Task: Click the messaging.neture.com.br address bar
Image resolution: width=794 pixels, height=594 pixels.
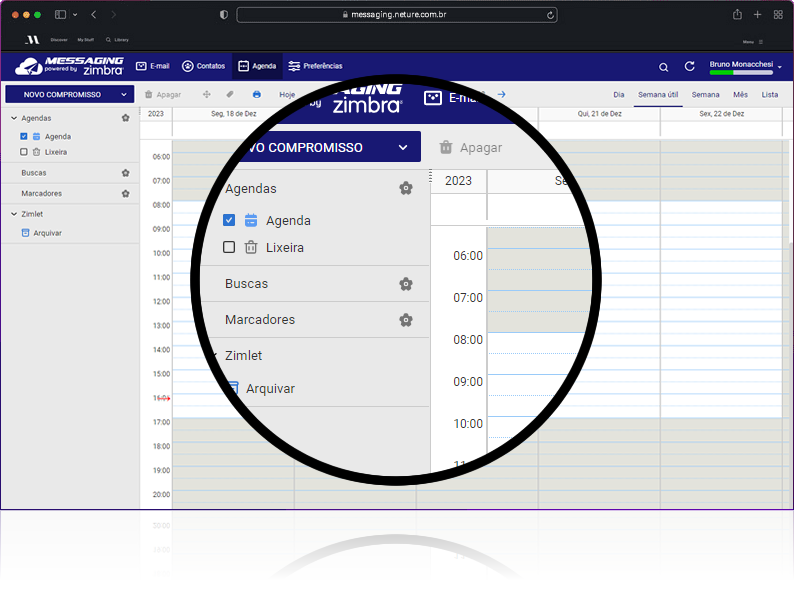Action: pos(397,15)
